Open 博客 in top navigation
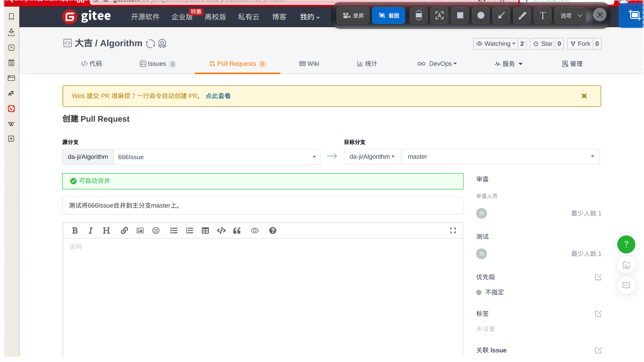Viewport: 644px width, 362px height. pyautogui.click(x=279, y=17)
